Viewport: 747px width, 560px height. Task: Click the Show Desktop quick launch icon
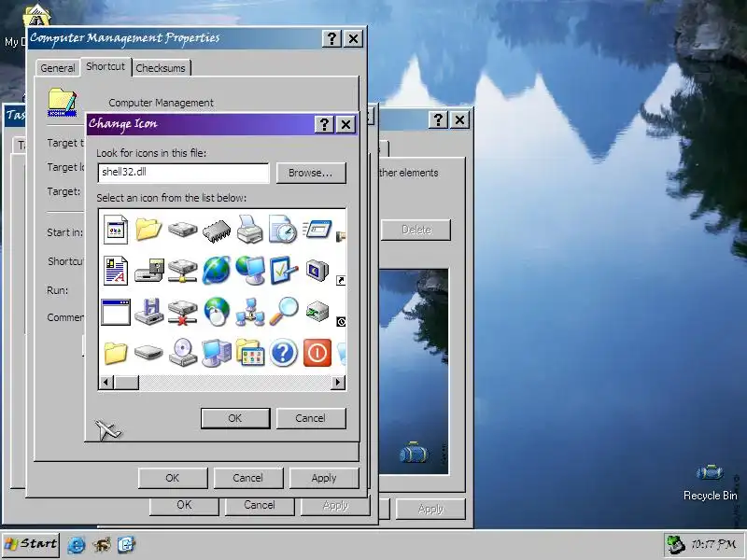point(126,545)
